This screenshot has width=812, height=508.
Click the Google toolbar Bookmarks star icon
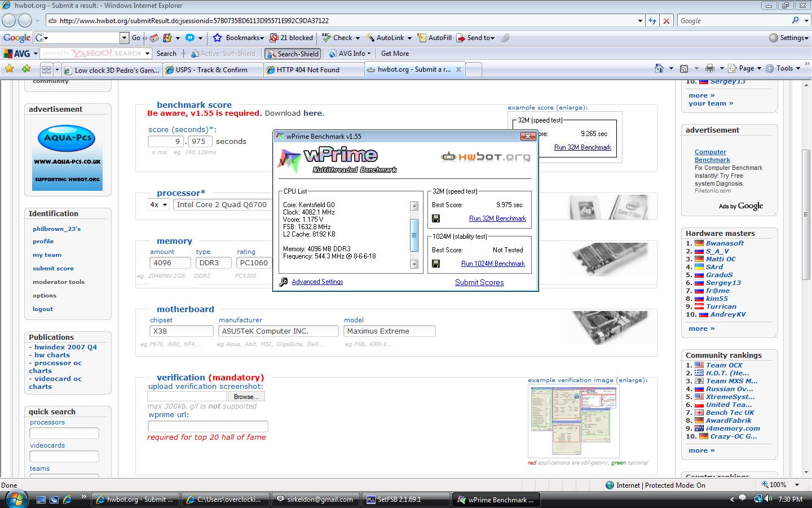tap(218, 38)
